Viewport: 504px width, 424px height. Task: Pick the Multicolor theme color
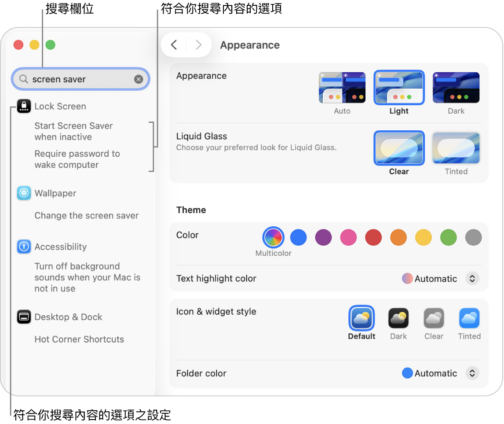click(273, 237)
